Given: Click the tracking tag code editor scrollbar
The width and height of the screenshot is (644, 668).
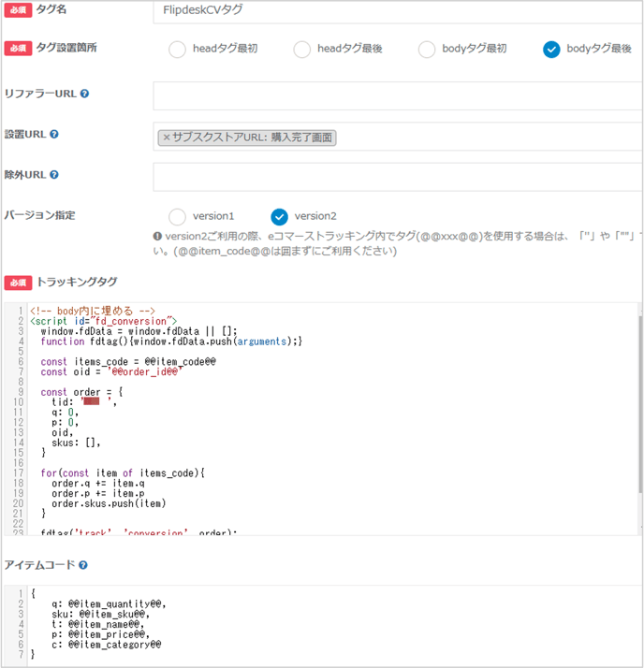Looking at the screenshot, I should click(x=640, y=405).
